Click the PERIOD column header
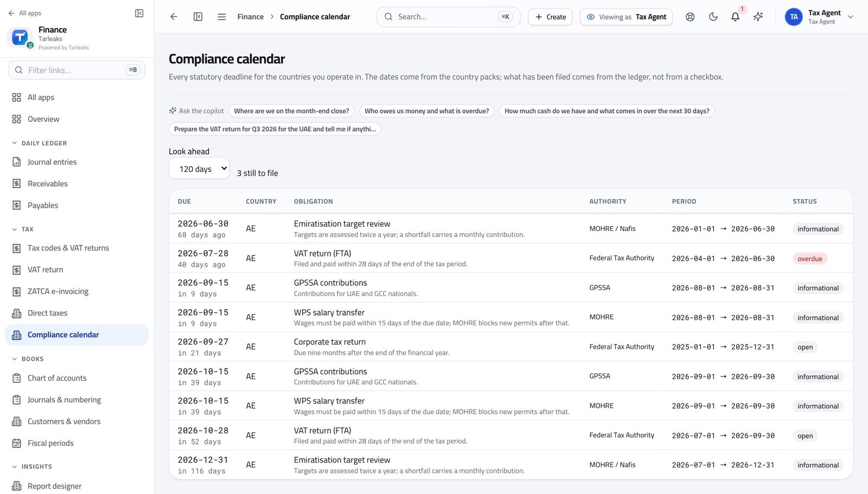 pos(684,202)
